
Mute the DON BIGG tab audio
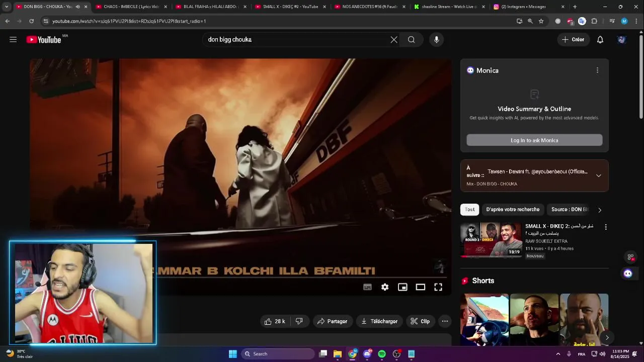[x=77, y=7]
